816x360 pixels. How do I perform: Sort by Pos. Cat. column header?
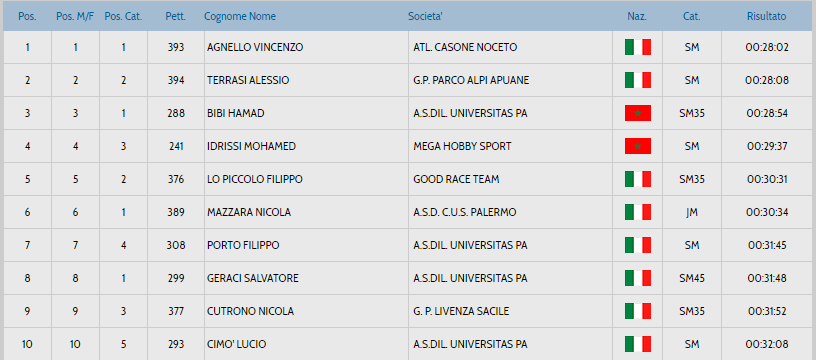[x=123, y=17]
